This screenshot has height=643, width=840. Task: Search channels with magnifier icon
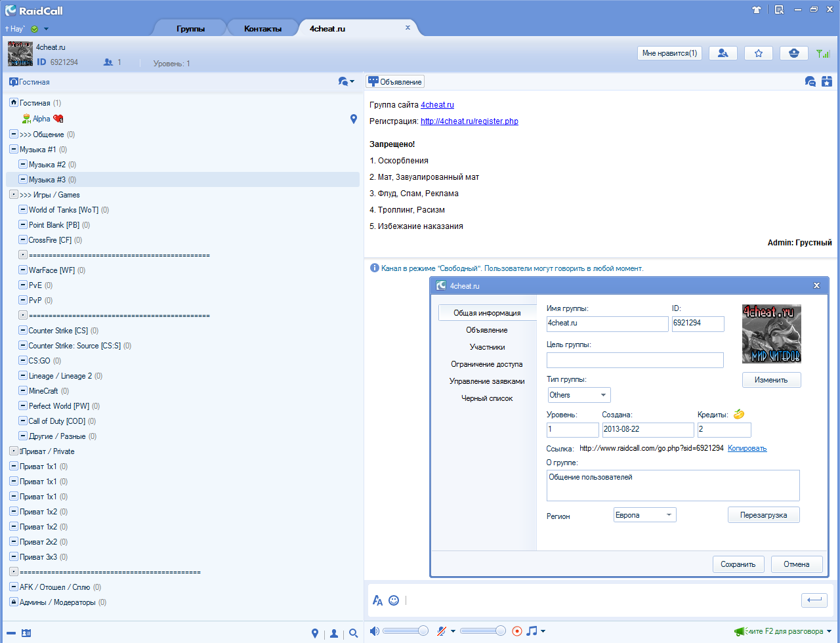click(354, 633)
